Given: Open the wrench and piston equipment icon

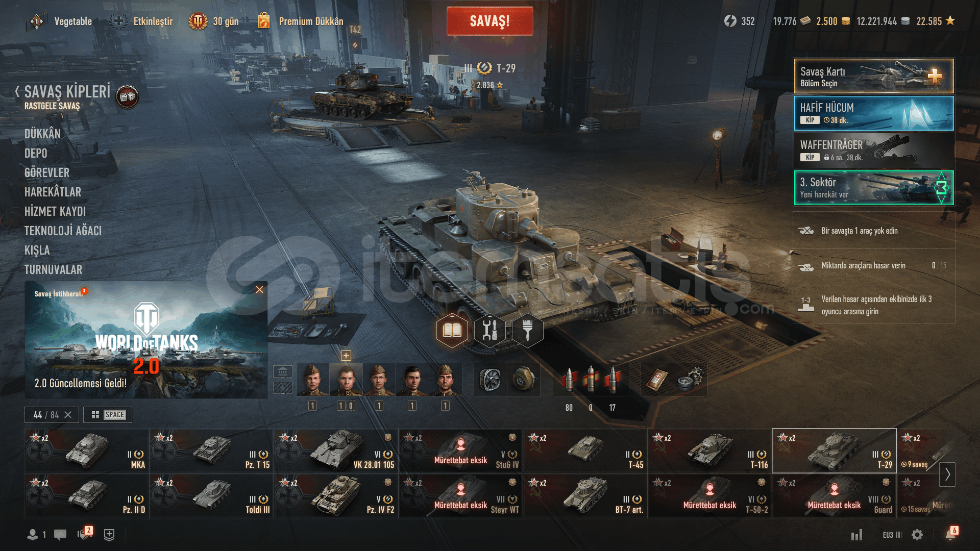Looking at the screenshot, I should point(490,331).
